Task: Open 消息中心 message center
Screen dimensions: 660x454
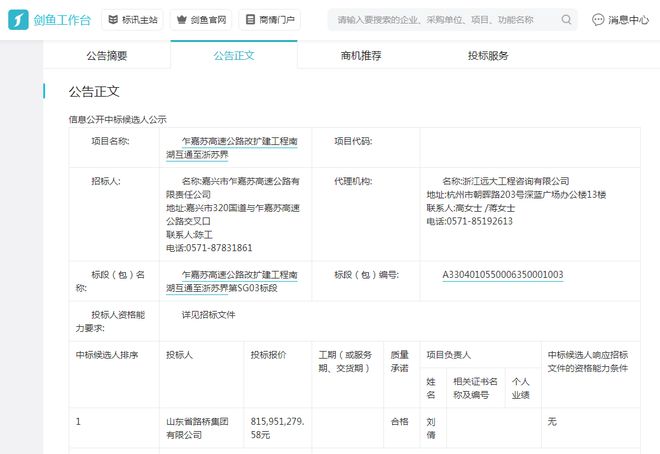Action: (x=620, y=20)
